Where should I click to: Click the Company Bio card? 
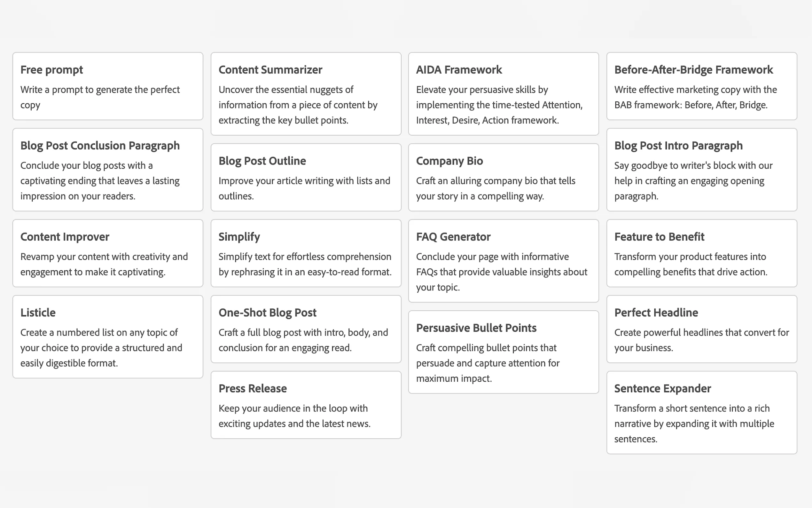click(503, 177)
